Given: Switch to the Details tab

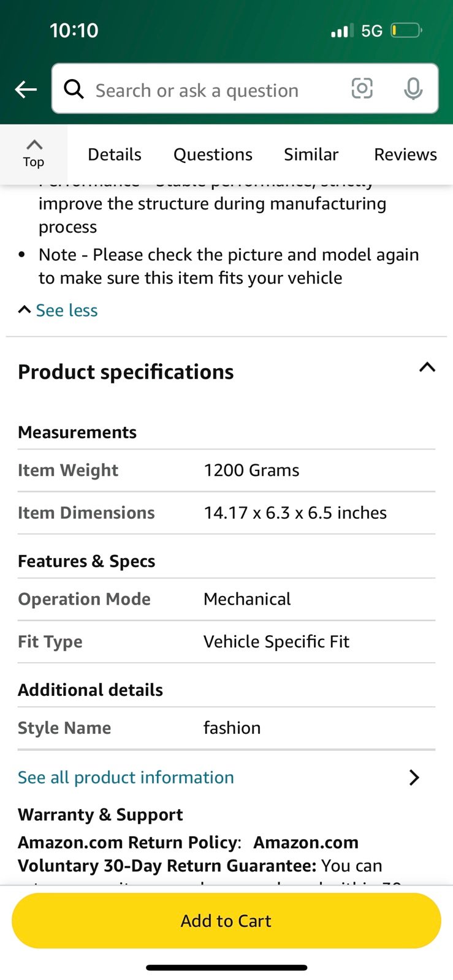Looking at the screenshot, I should point(115,154).
